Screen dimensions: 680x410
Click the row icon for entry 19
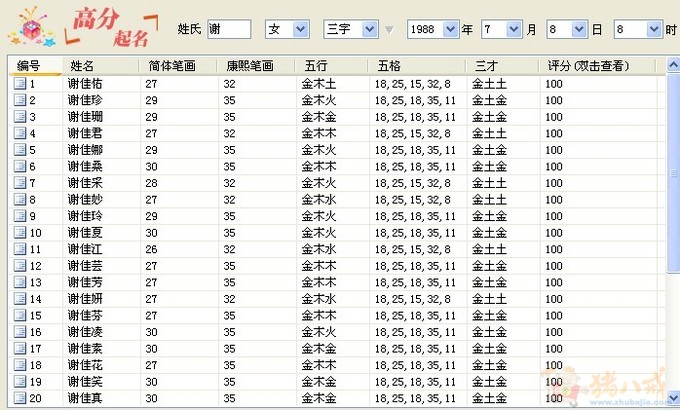20,381
